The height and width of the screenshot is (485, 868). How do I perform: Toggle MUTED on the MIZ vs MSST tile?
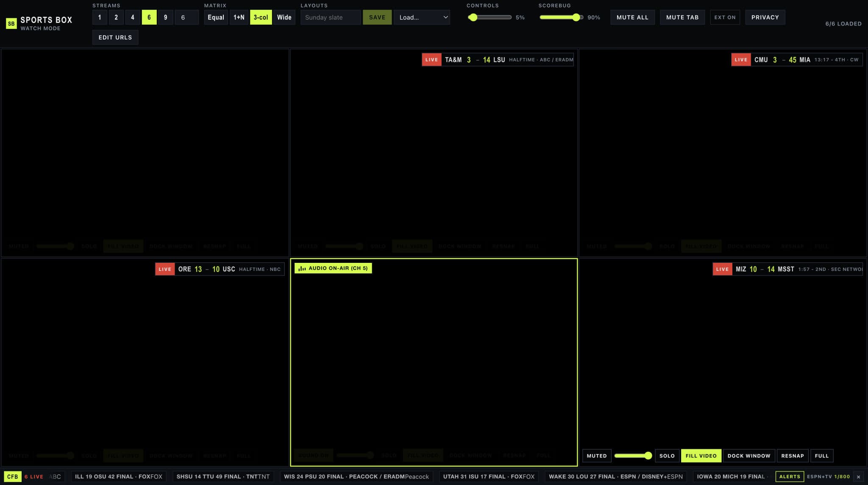coord(597,456)
